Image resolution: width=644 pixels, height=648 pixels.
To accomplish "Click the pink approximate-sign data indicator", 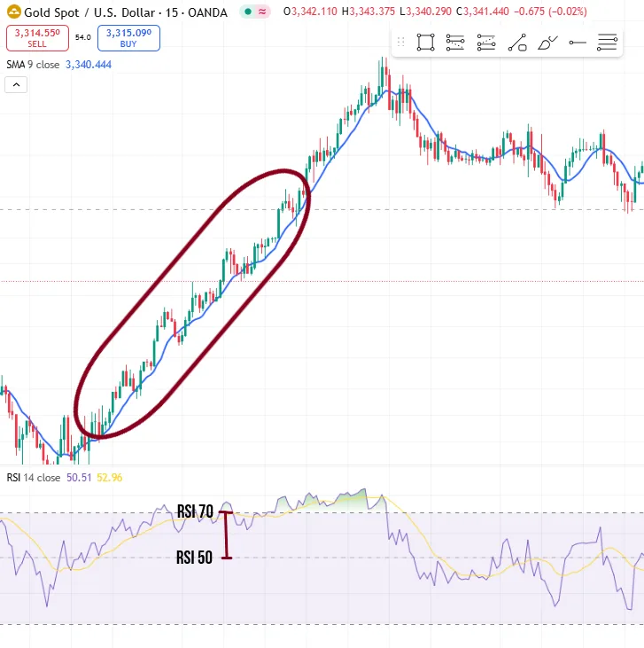I will 263,12.
